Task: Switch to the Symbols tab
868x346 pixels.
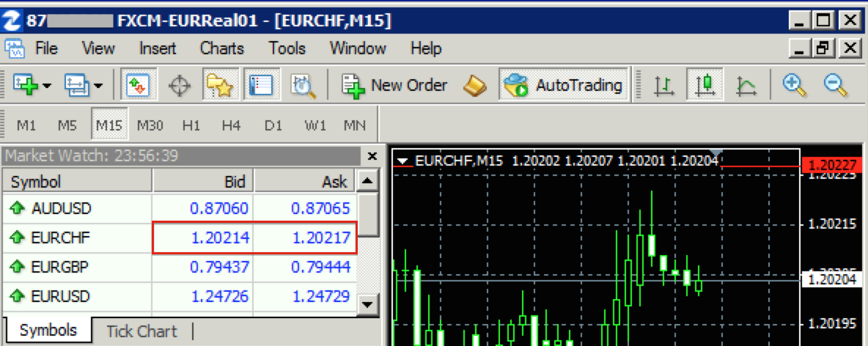Action: pos(48,331)
